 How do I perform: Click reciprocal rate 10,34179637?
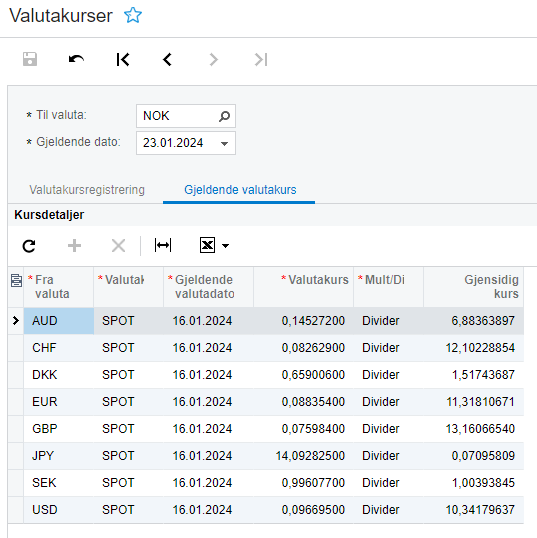tap(480, 510)
